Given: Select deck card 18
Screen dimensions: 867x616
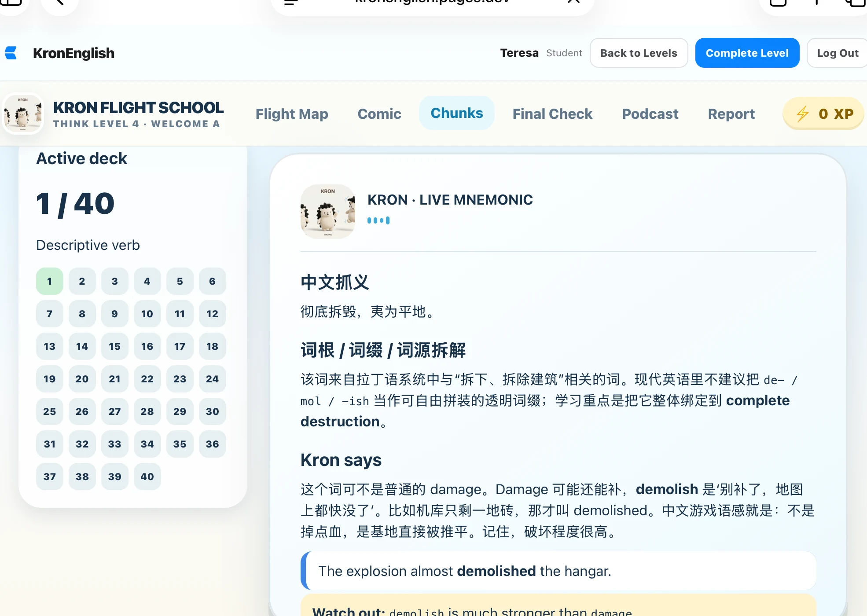Looking at the screenshot, I should tap(213, 346).
